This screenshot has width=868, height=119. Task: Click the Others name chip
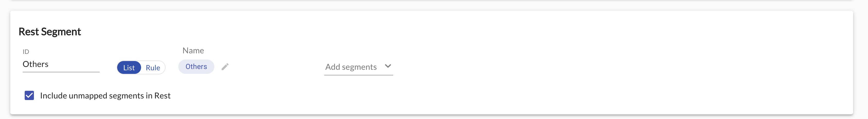tap(196, 67)
